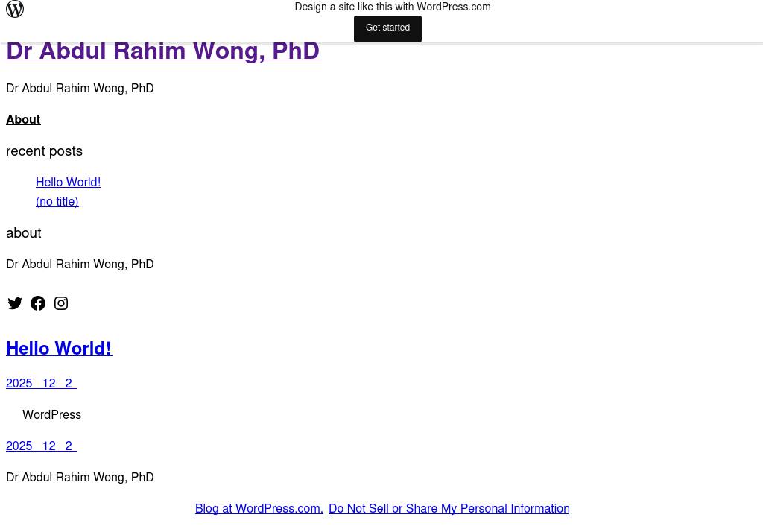Open Do Not Sell or Share link
Image resolution: width=763 pixels, height=532 pixels.
[449, 509]
